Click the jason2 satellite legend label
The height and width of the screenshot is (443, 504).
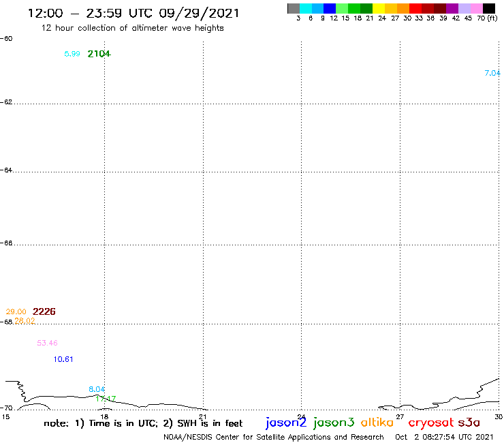[286, 423]
